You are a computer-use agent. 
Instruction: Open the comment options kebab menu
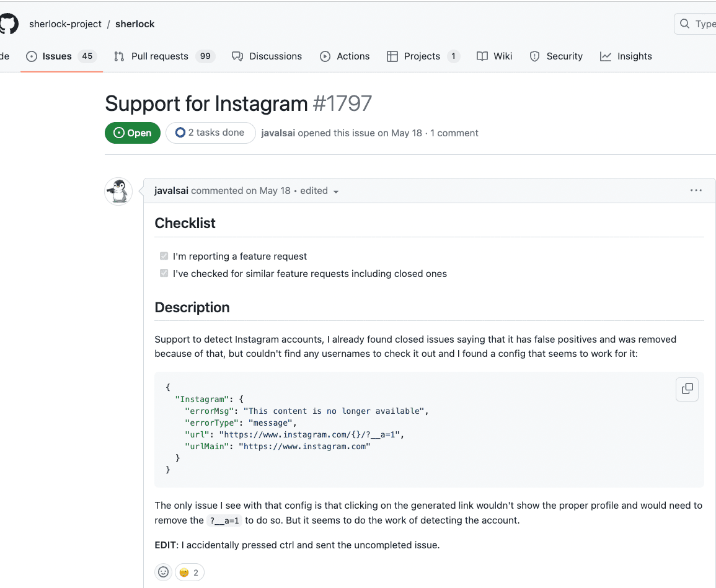click(x=696, y=190)
